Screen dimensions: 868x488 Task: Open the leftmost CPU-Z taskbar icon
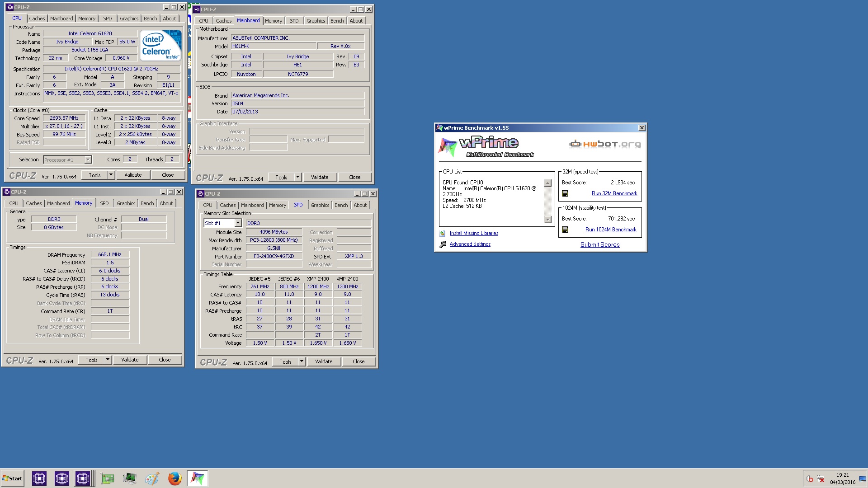pyautogui.click(x=39, y=478)
